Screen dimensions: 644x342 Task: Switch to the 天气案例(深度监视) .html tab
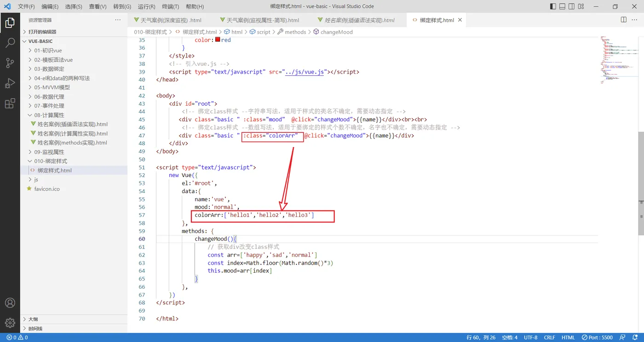coord(171,20)
